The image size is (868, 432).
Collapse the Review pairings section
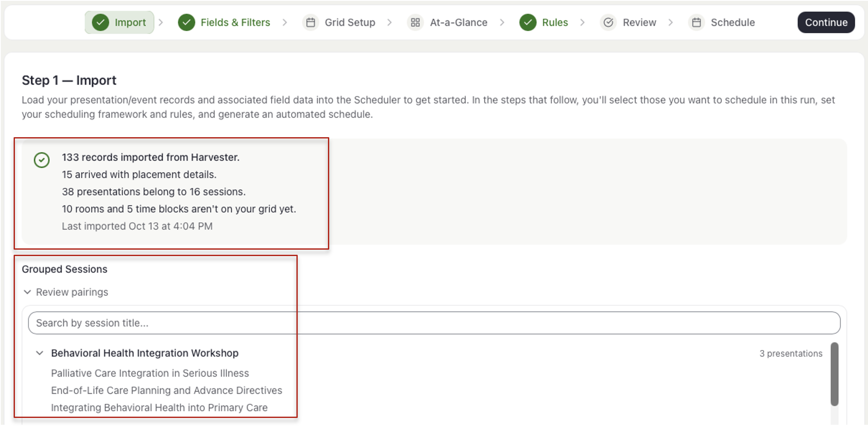point(27,292)
